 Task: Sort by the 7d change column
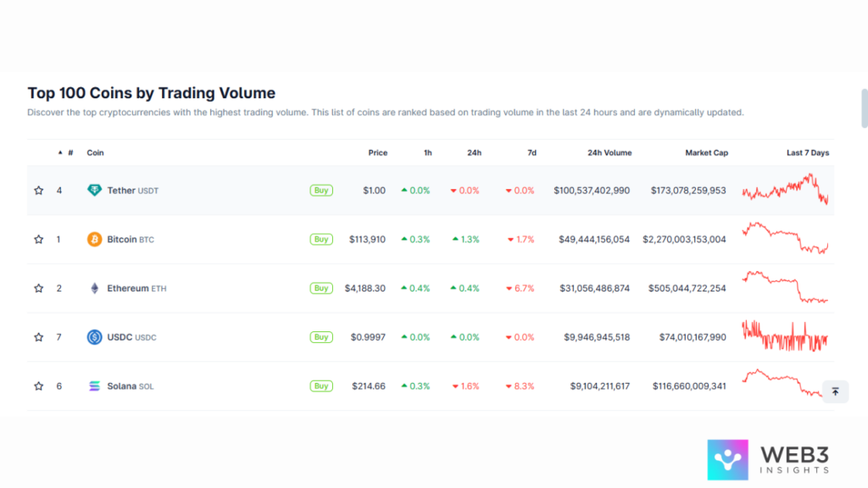pos(532,152)
